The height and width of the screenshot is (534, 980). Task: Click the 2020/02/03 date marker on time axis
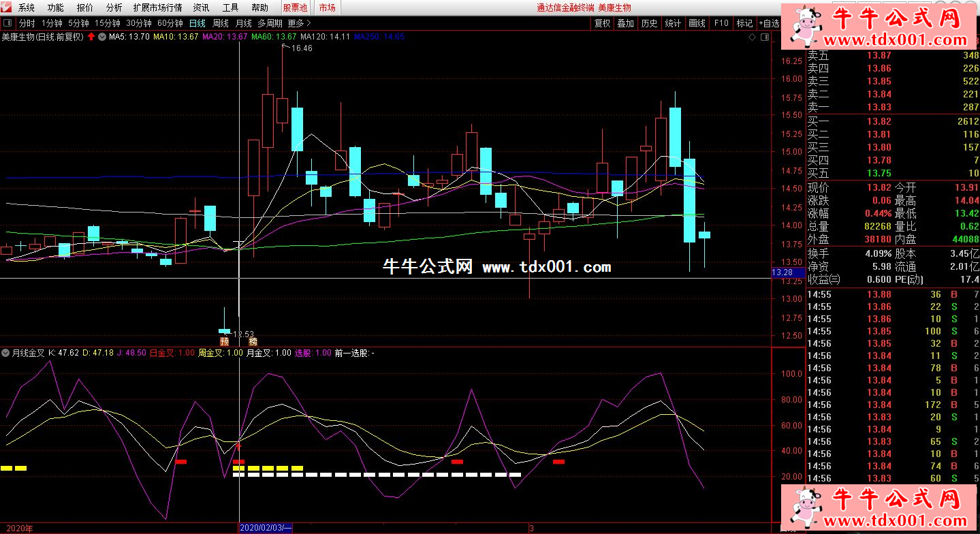[x=266, y=528]
